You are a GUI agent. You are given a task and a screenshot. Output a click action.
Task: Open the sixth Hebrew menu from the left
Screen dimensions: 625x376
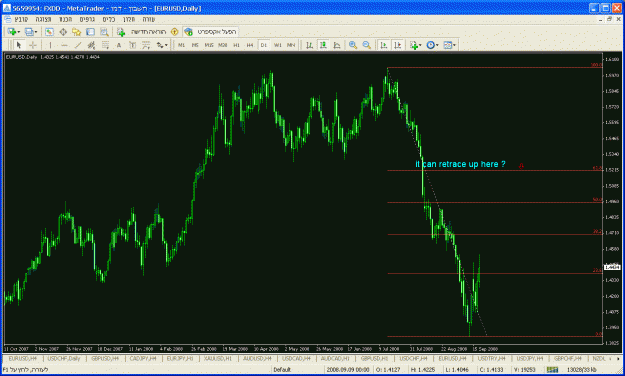coord(129,19)
